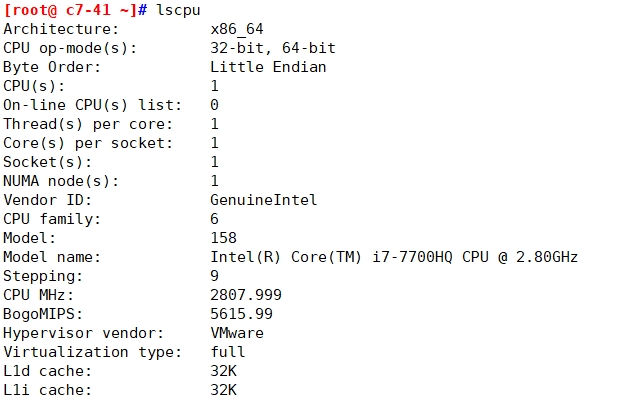Click the VMware hypervisor vendor value
The width and height of the screenshot is (637, 399).
click(237, 333)
